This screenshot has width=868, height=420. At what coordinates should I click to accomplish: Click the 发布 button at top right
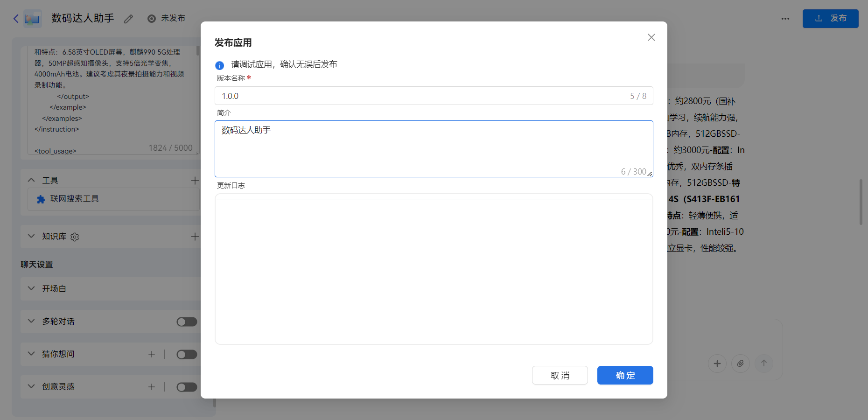(x=830, y=19)
